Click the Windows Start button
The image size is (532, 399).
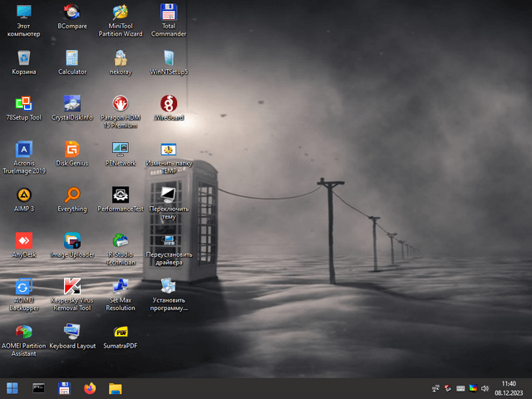pyautogui.click(x=13, y=387)
